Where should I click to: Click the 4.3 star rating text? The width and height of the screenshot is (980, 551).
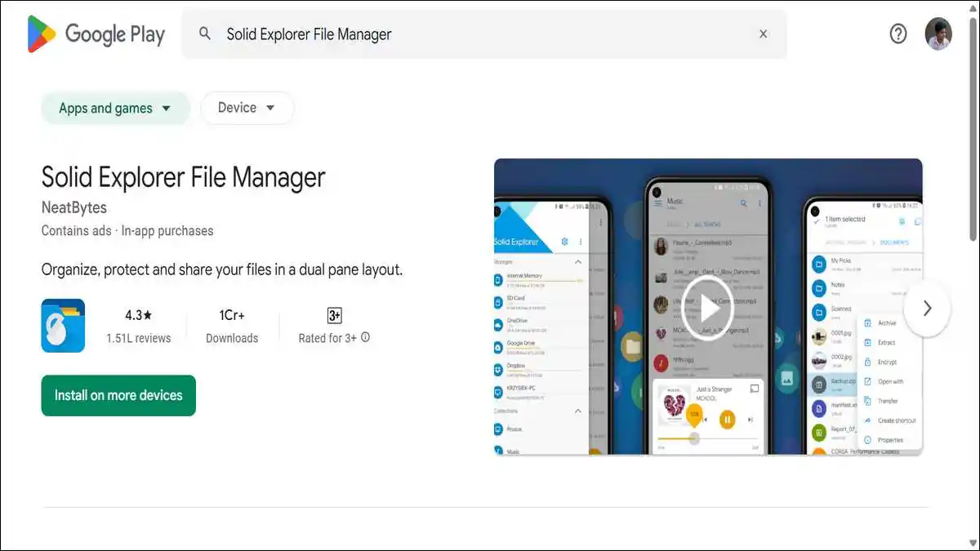pos(139,315)
